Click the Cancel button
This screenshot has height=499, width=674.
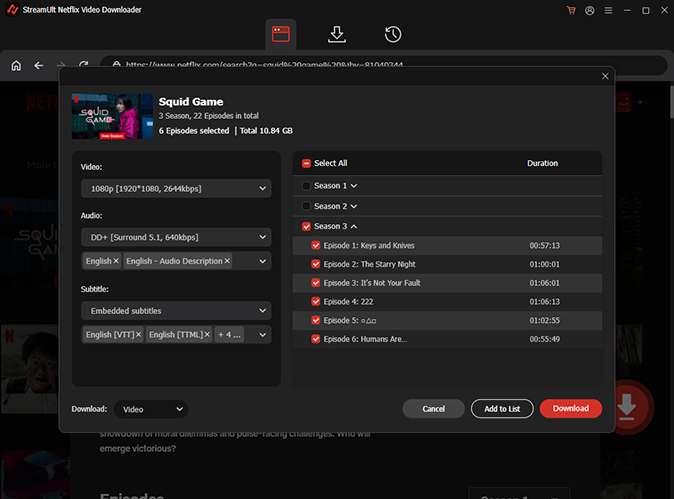433,409
